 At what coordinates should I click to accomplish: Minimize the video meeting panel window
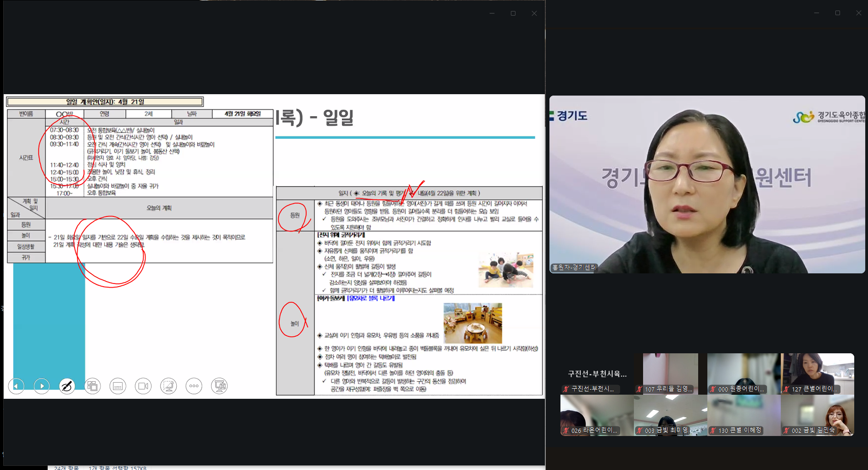point(816,13)
